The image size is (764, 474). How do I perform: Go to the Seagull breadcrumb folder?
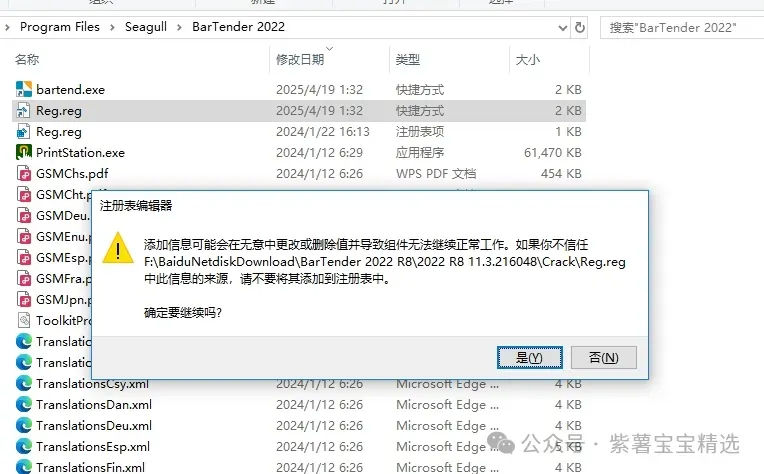146,27
